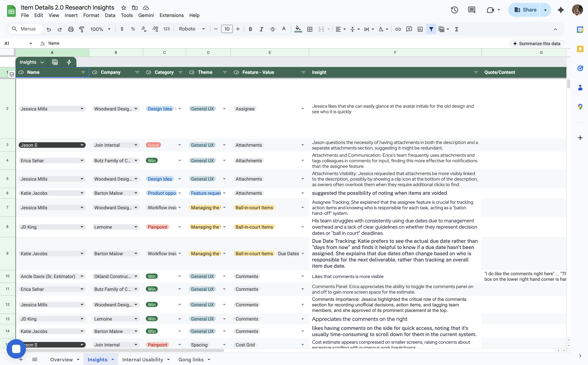The image size is (588, 365).
Task: Search the Menus box
Action: point(25,29)
